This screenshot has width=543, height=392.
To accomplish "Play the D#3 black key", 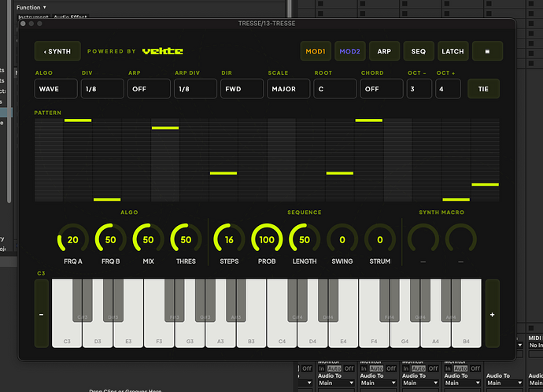I will tap(113, 301).
